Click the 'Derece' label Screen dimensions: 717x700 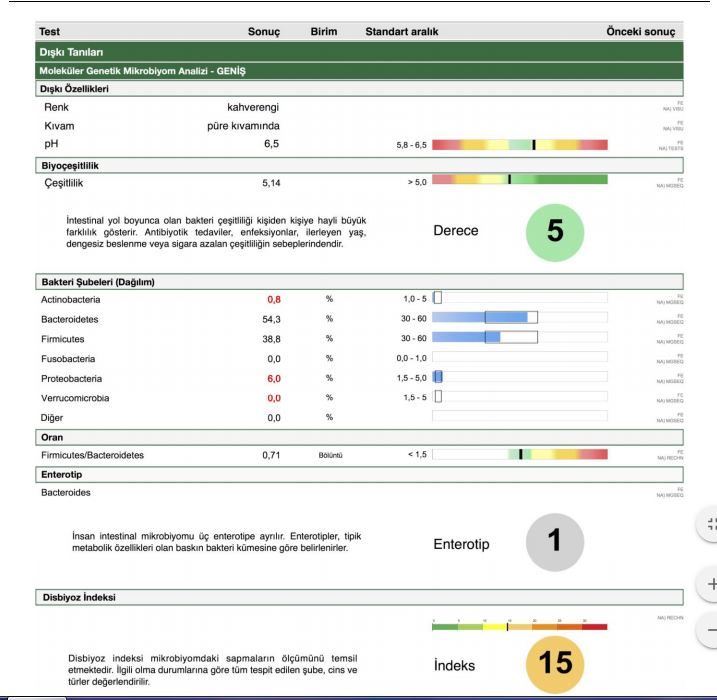456,230
